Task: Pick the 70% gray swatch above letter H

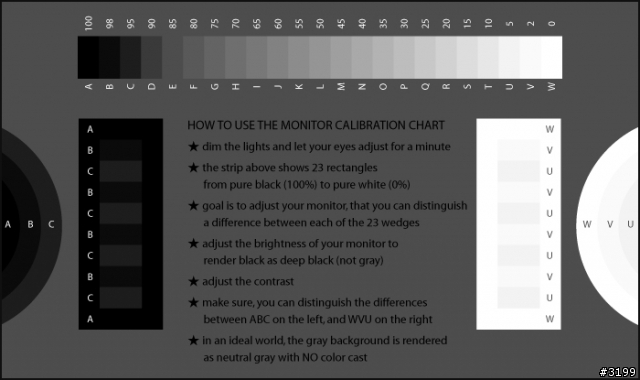Action: point(236,58)
